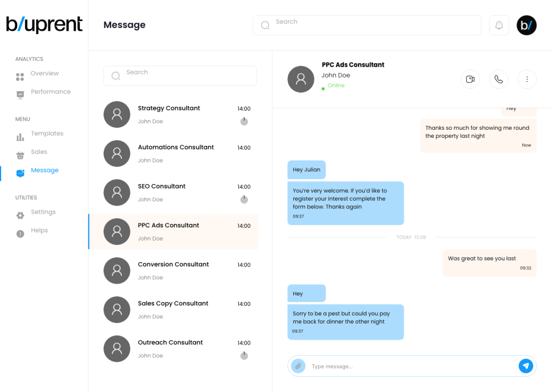Screen dimensions: 552x392
Task: Open the three-dot chat options menu
Action: pos(527,79)
